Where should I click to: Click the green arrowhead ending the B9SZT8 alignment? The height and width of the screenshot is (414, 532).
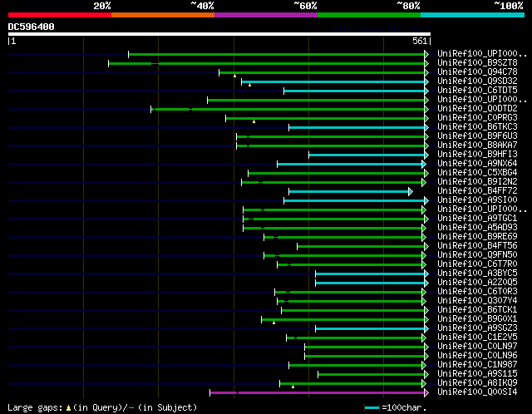click(x=426, y=63)
